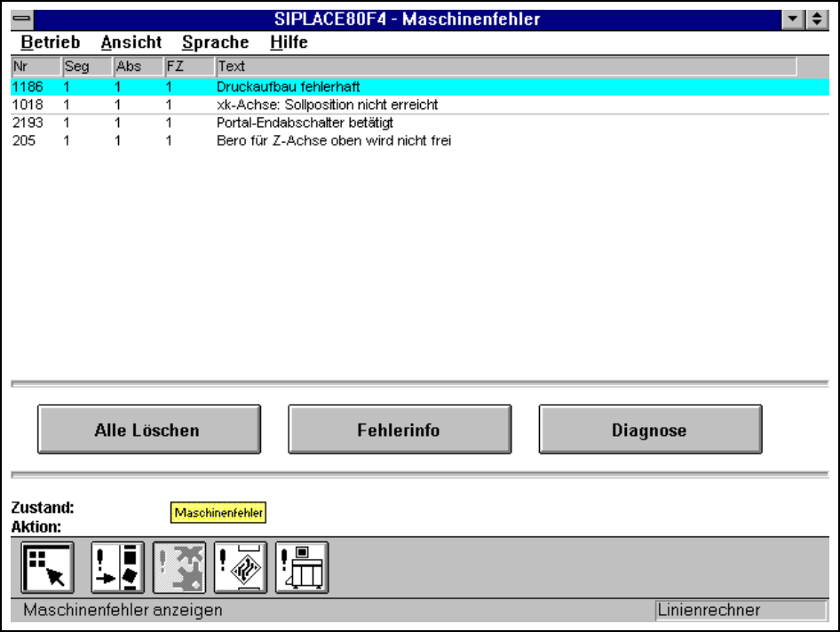
Task: Click the Fehlerinfo button
Action: pyautogui.click(x=400, y=430)
